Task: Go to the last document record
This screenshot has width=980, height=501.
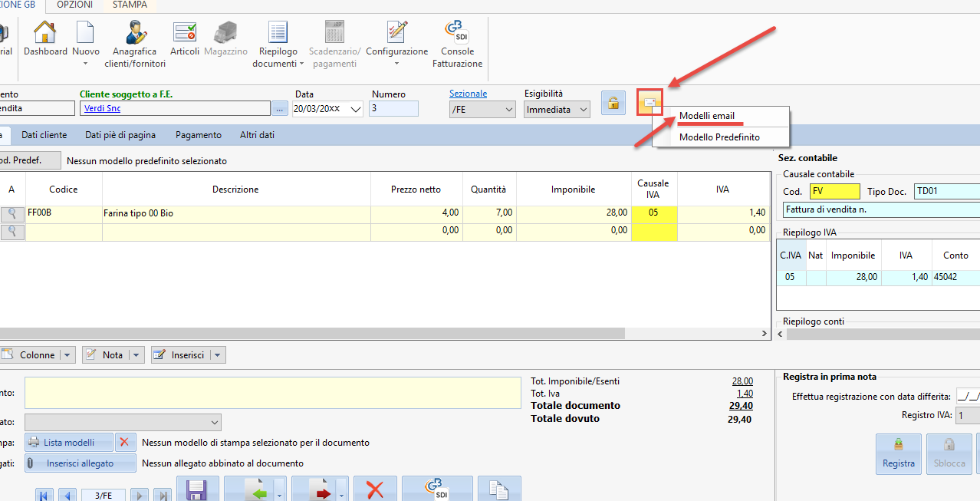Action: pyautogui.click(x=163, y=495)
